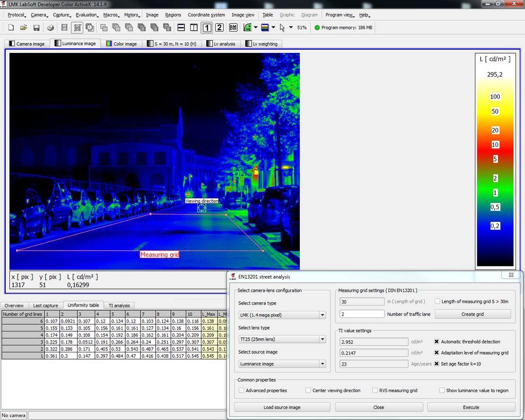Click the Create grid button
The image size is (525, 420).
point(472,314)
